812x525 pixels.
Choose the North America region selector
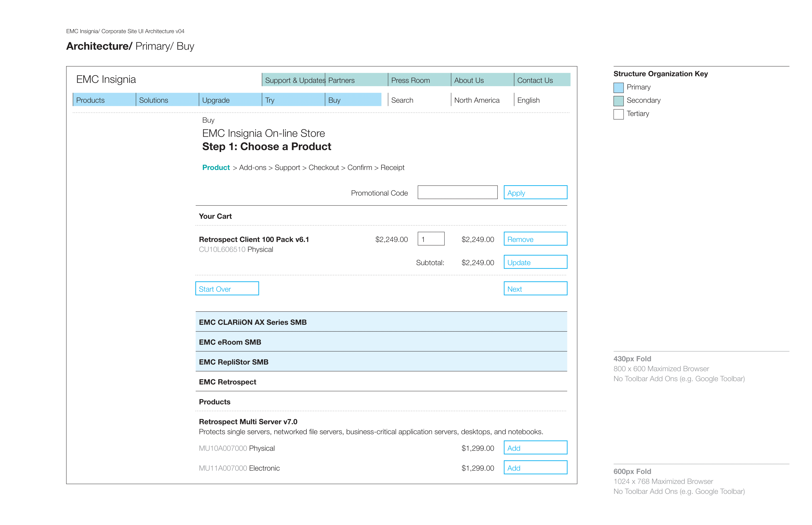click(477, 100)
